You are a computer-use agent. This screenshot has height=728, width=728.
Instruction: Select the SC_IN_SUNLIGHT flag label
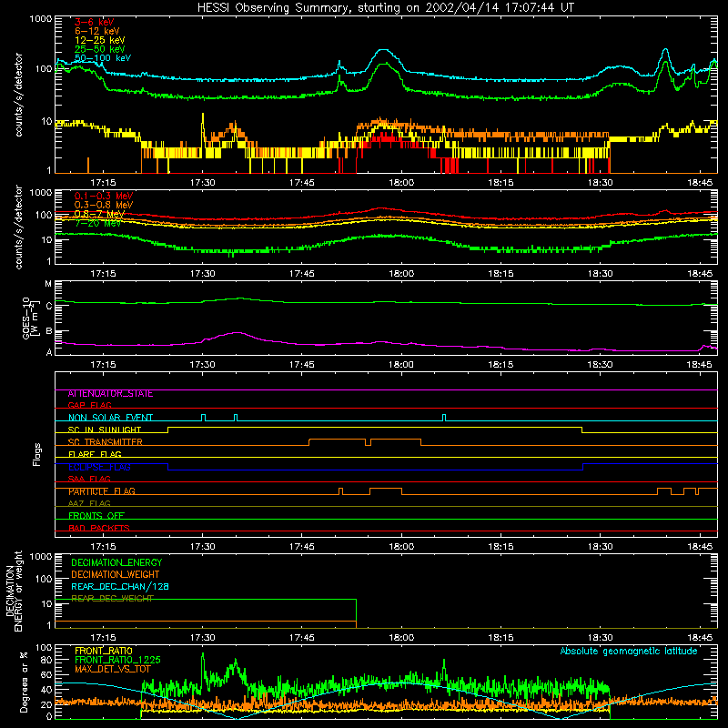click(105, 430)
